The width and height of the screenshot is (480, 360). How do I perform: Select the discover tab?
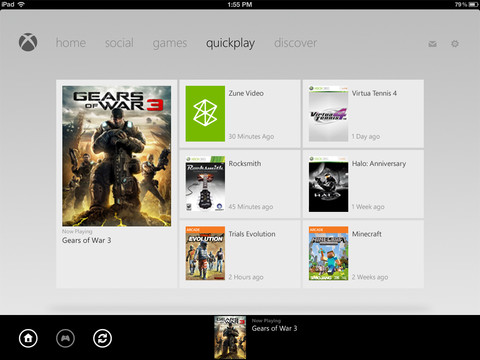point(295,43)
